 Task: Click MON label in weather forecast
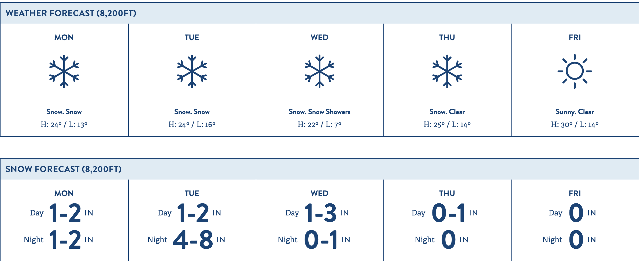64,38
